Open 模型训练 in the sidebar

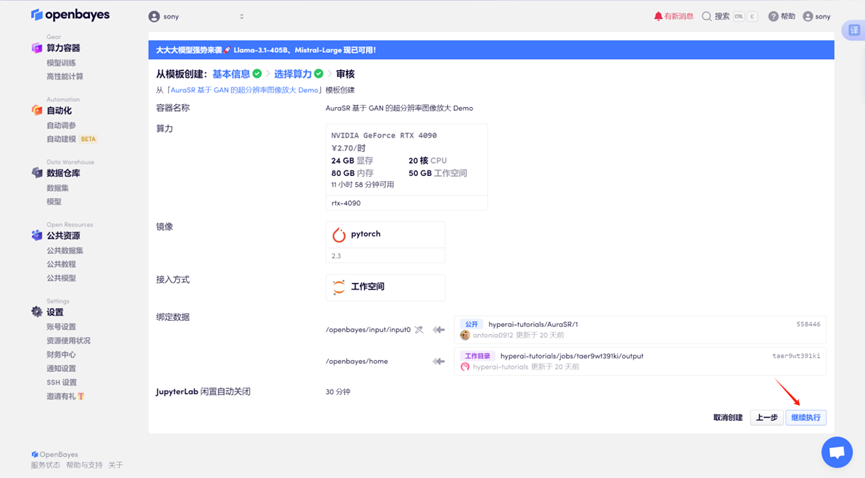click(x=61, y=63)
